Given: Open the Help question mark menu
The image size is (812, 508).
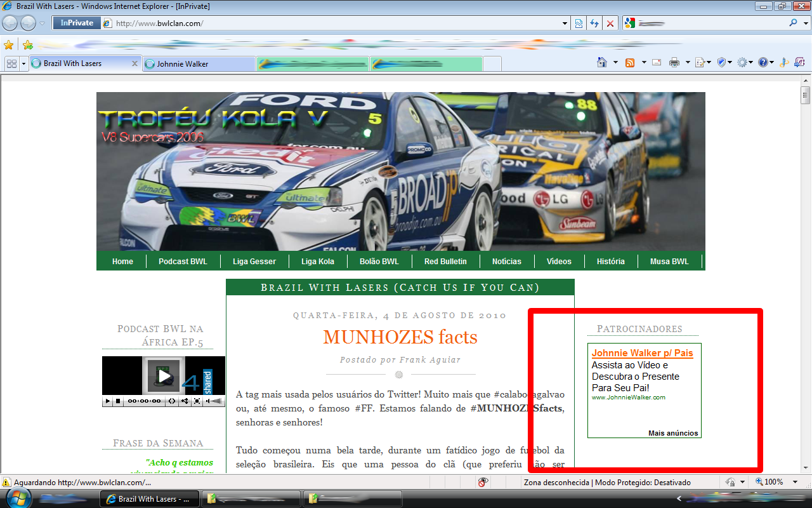Looking at the screenshot, I should (766, 62).
